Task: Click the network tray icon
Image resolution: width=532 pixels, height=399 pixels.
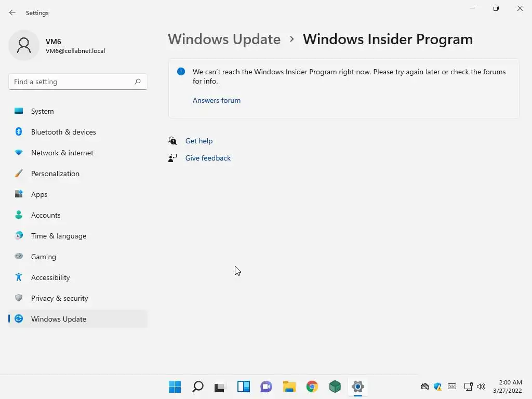Action: (x=469, y=387)
